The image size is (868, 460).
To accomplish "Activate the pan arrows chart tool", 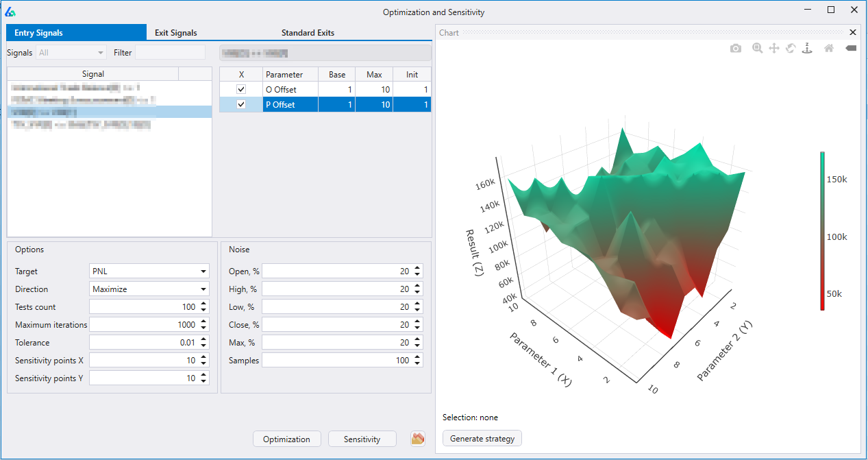I will point(773,49).
